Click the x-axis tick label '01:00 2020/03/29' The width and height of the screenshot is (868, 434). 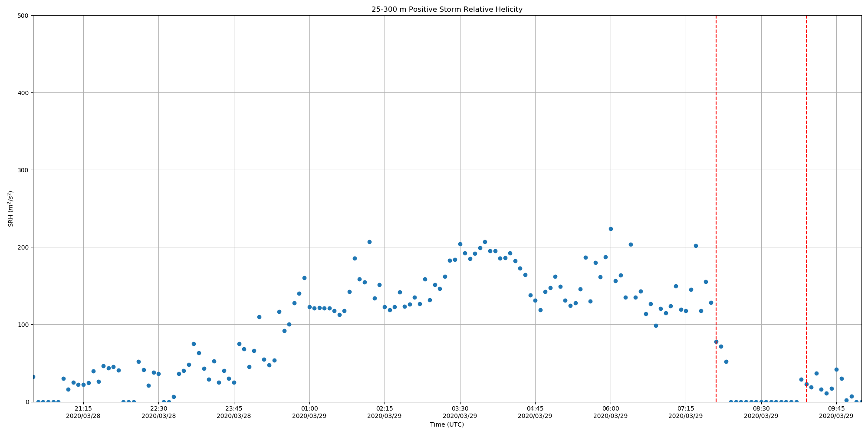(x=309, y=412)
